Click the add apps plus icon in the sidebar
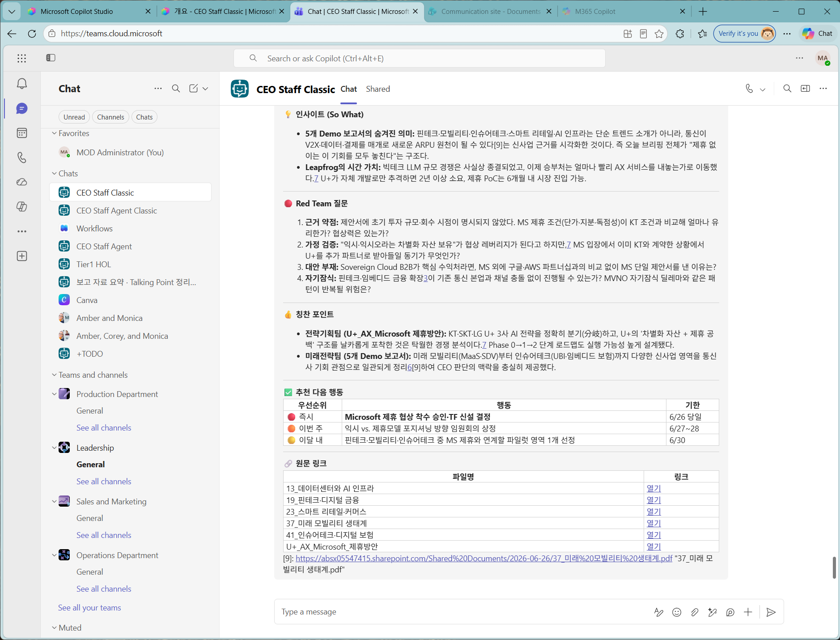Image resolution: width=840 pixels, height=640 pixels. 21,256
